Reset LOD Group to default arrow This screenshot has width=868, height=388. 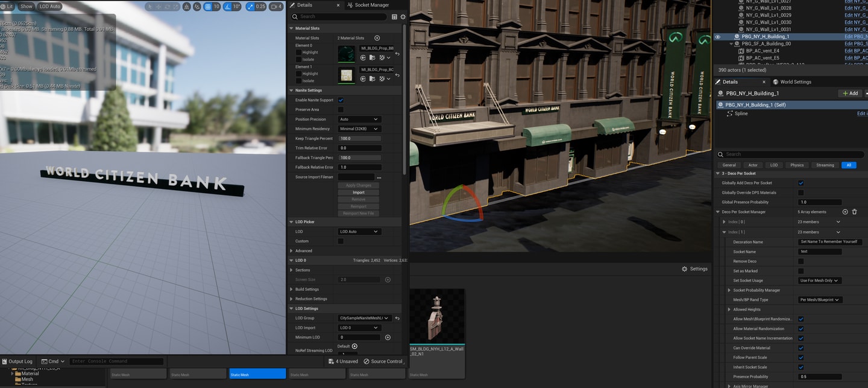pos(397,318)
